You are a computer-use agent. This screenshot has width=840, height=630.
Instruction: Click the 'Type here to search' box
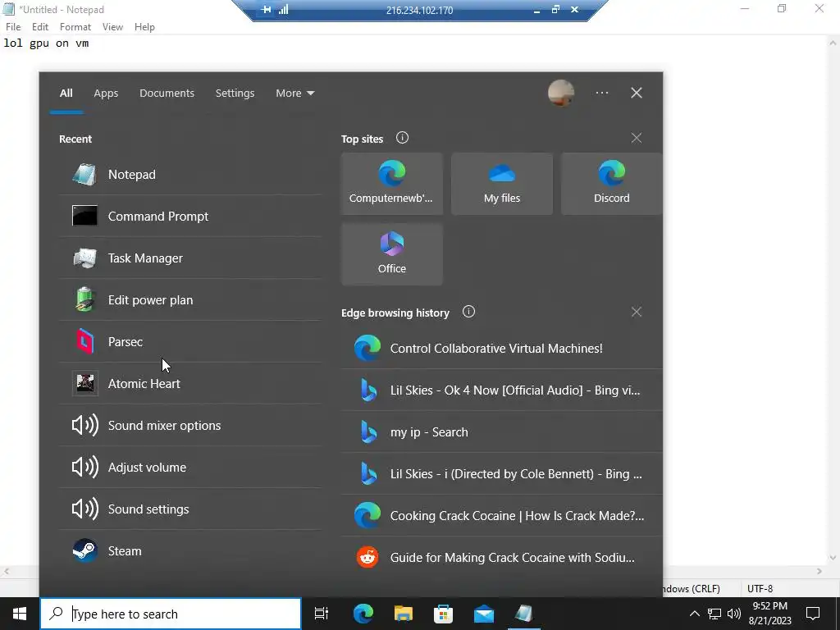click(171, 614)
